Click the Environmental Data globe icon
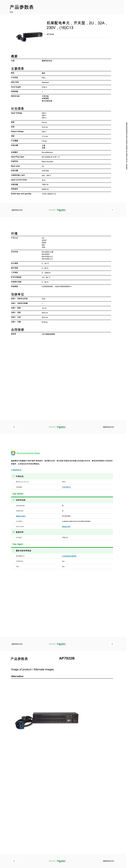Image resolution: width=129 pixels, height=868 pixels. (13, 453)
